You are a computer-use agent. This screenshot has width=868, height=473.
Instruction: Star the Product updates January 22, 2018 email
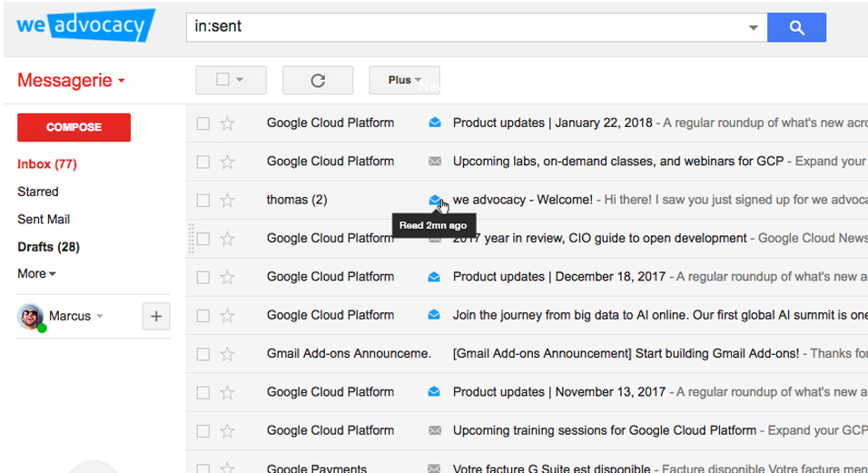click(x=227, y=123)
